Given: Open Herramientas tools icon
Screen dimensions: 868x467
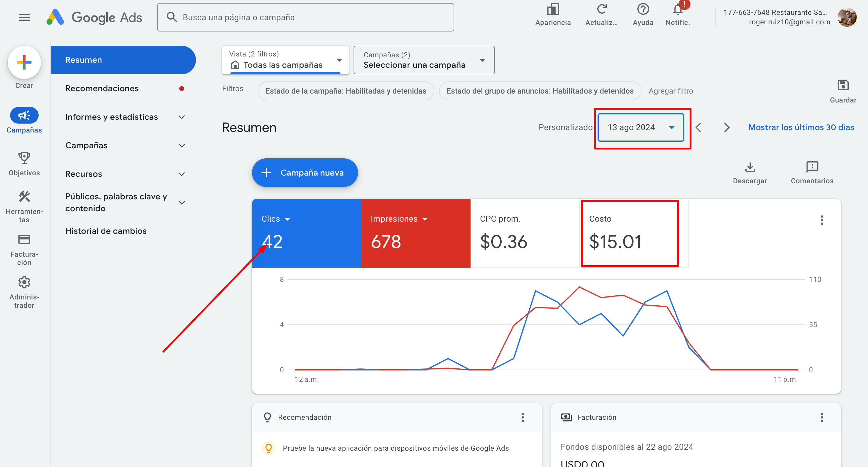Looking at the screenshot, I should pyautogui.click(x=24, y=197).
